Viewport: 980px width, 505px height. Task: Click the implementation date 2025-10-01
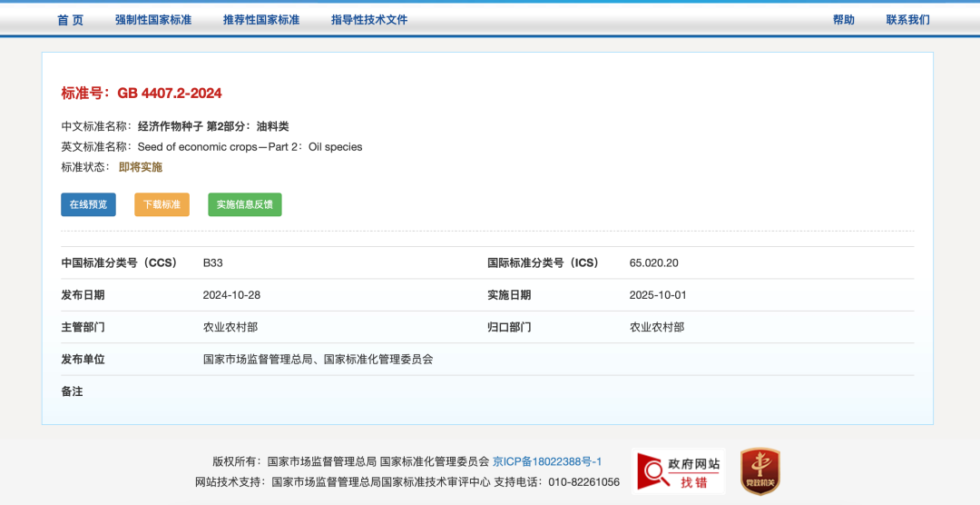point(658,295)
